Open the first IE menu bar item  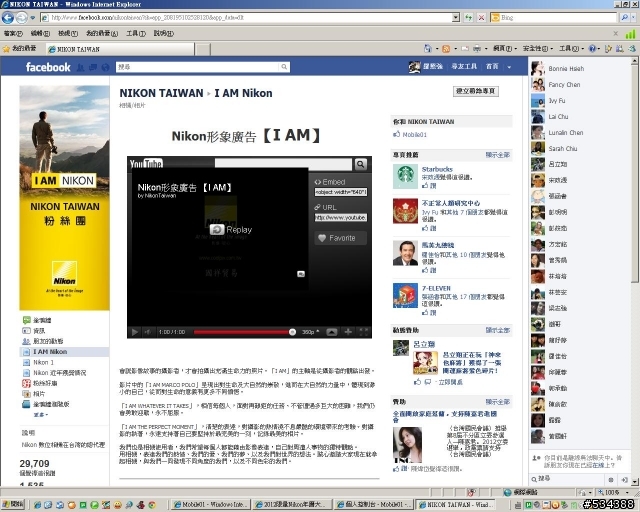tap(13, 33)
